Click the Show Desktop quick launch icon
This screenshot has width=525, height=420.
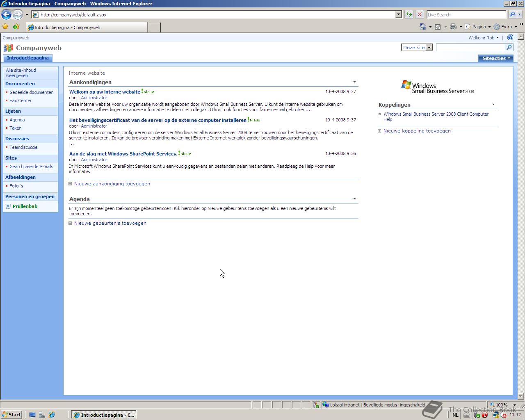point(32,415)
